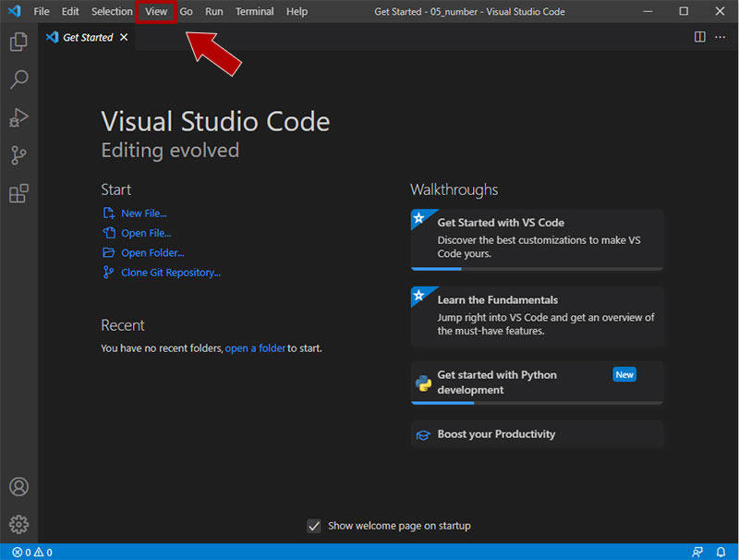Open the Terminal menu
The height and width of the screenshot is (560, 739).
255,11
